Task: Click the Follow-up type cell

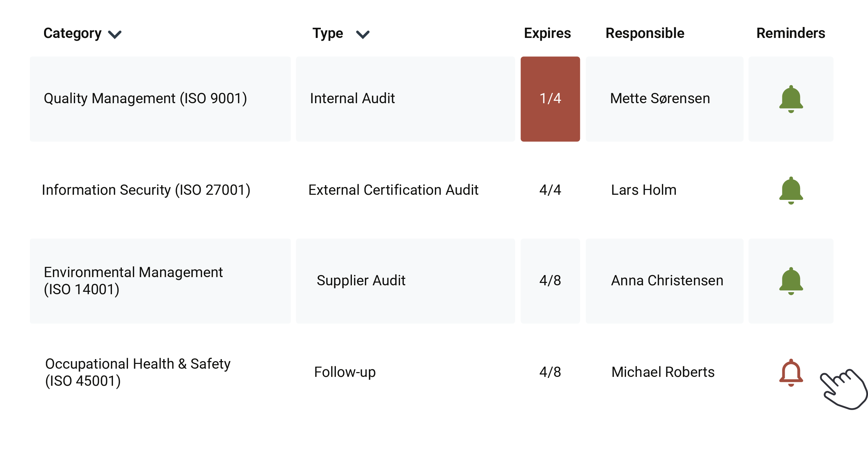Action: coord(345,372)
